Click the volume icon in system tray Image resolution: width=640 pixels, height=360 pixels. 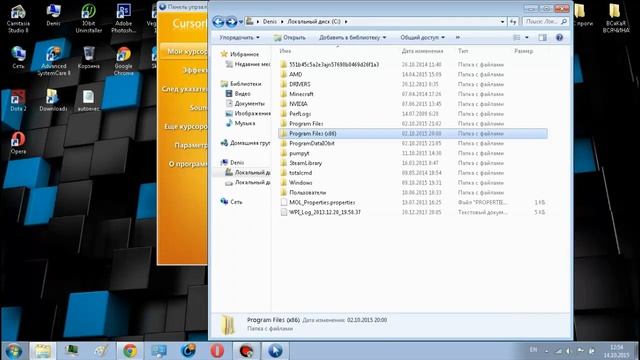pyautogui.click(x=568, y=351)
